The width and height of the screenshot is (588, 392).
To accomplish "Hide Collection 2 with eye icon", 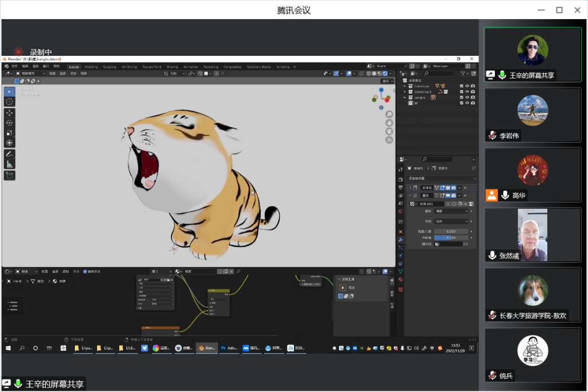I will [467, 91].
